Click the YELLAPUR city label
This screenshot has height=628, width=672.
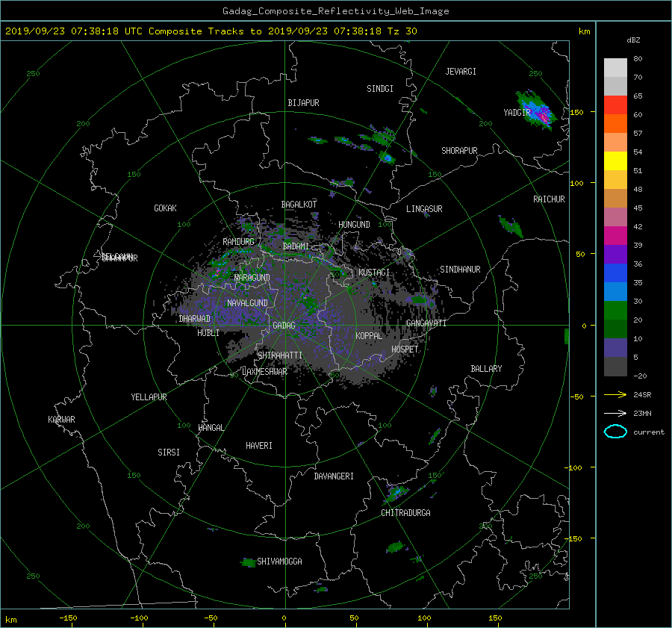coord(149,397)
